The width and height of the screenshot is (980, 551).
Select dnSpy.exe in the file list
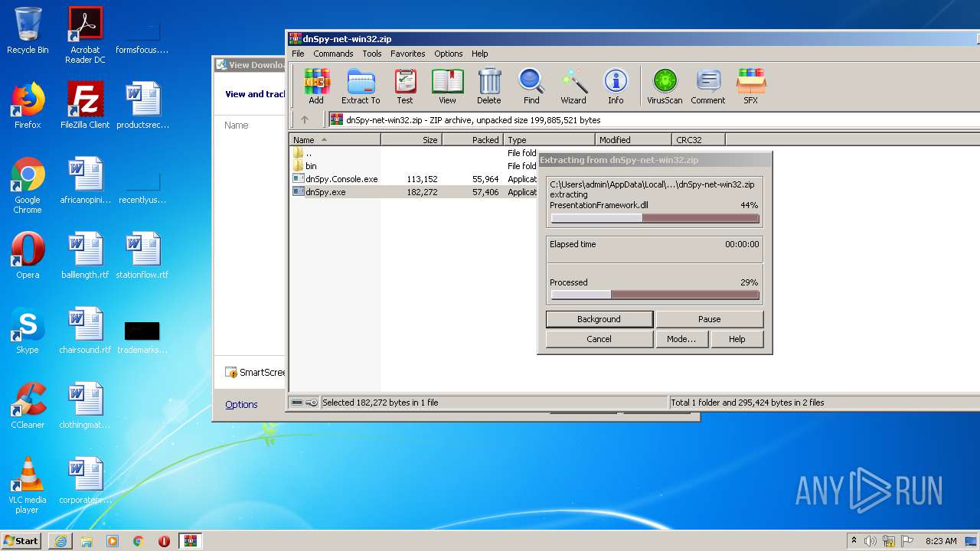pos(325,192)
